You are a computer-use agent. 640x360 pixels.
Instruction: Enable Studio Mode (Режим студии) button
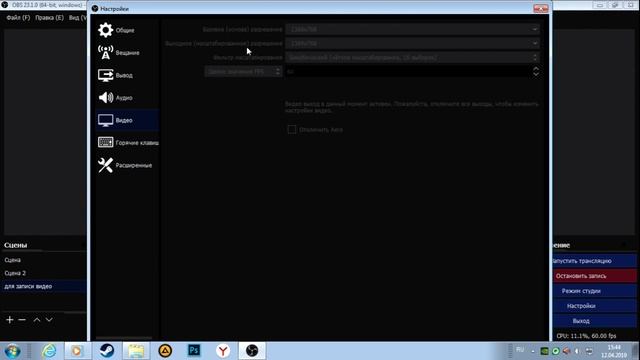click(x=594, y=291)
